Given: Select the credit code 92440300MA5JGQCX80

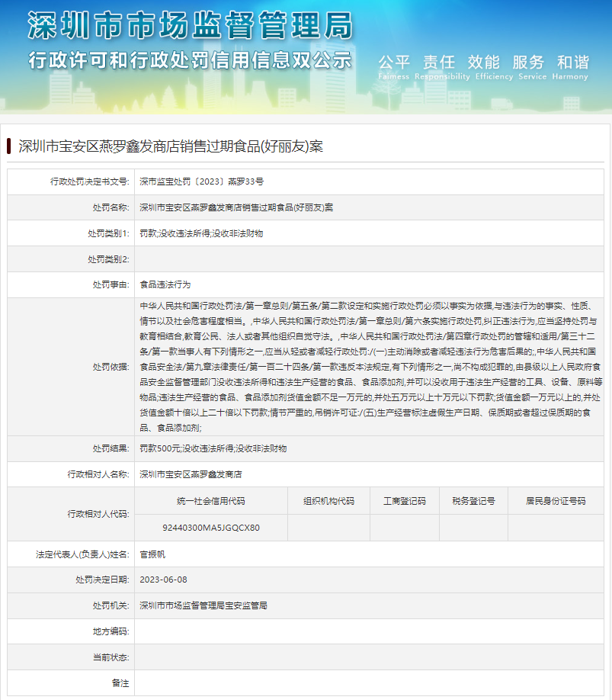Looking at the screenshot, I should pos(211,528).
